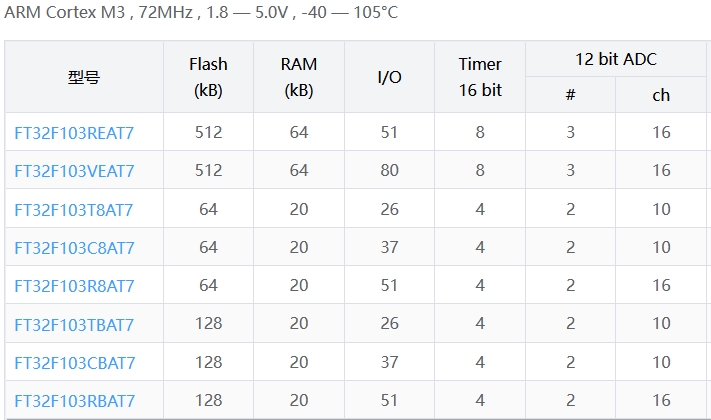Click the RAM value in the FT32F103RBAT7 row
711x420 pixels.
pos(299,401)
